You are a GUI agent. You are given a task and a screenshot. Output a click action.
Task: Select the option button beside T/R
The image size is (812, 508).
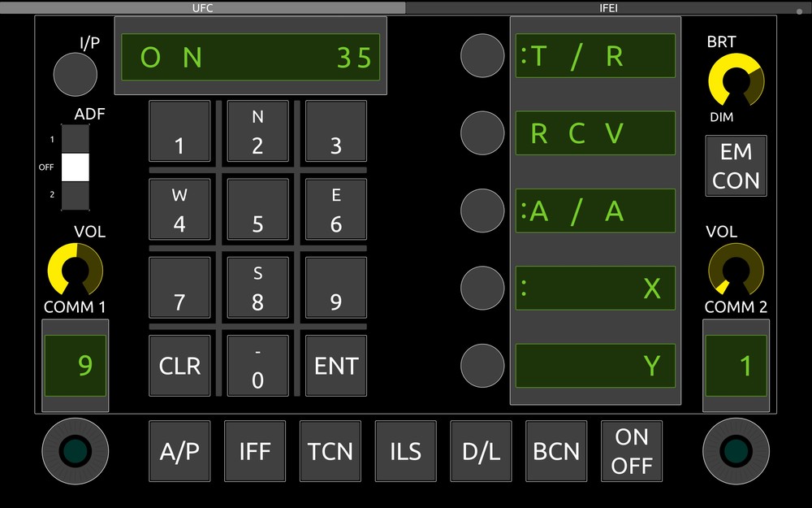point(482,55)
